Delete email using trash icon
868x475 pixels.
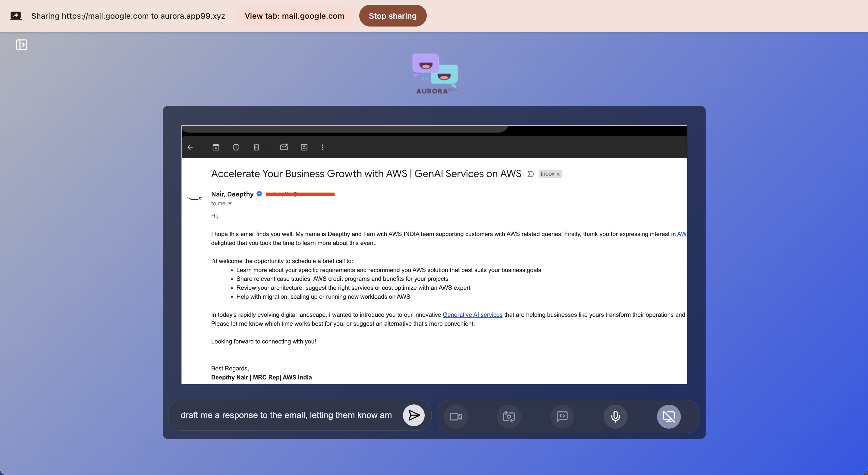coord(256,147)
